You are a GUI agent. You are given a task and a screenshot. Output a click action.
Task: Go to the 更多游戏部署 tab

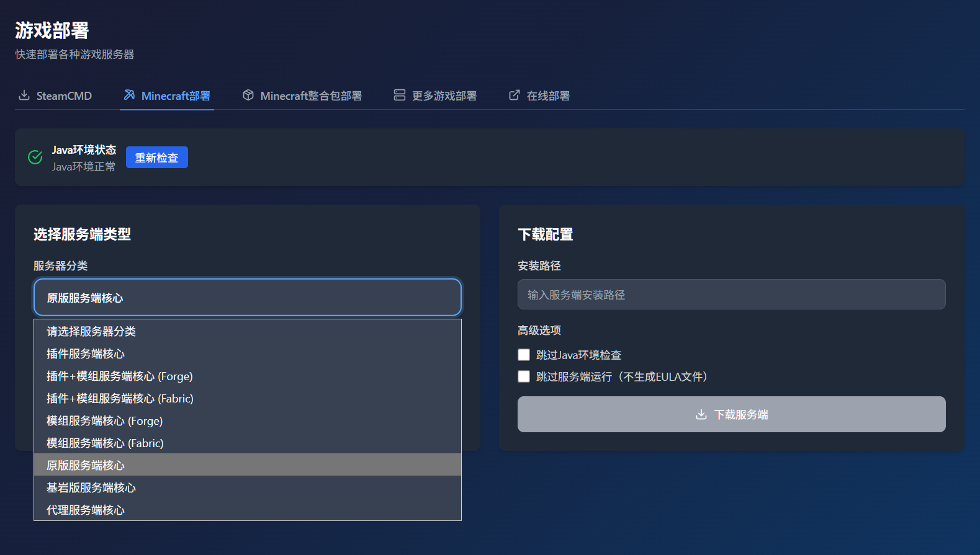pos(436,95)
